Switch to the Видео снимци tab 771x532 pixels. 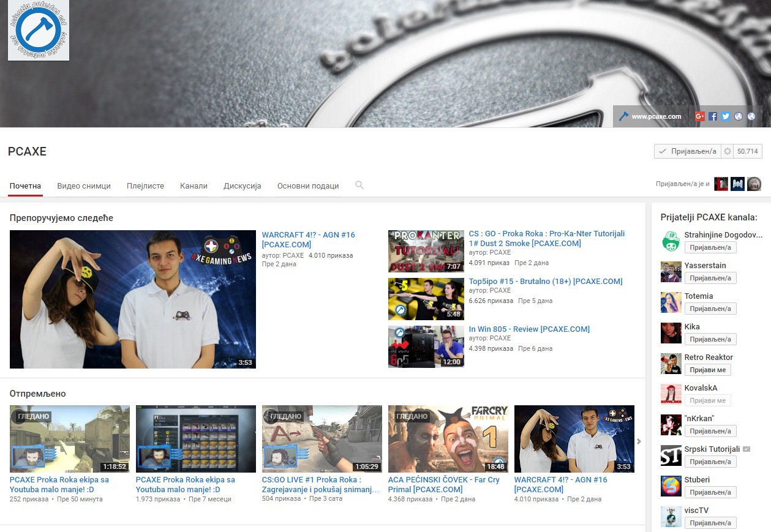pyautogui.click(x=84, y=185)
